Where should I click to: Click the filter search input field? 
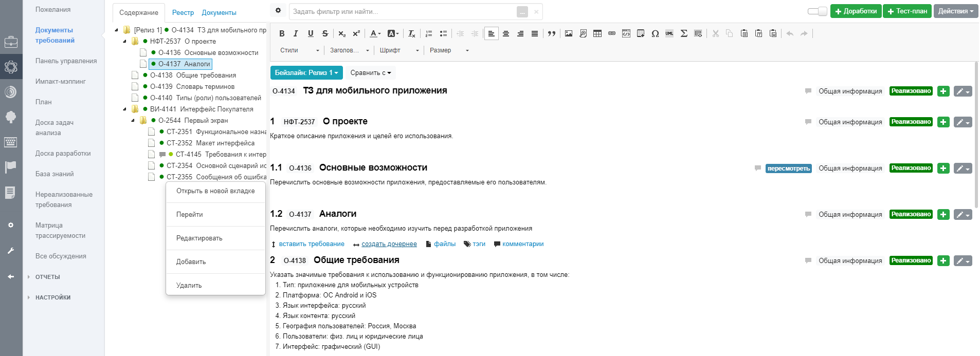[x=401, y=11]
